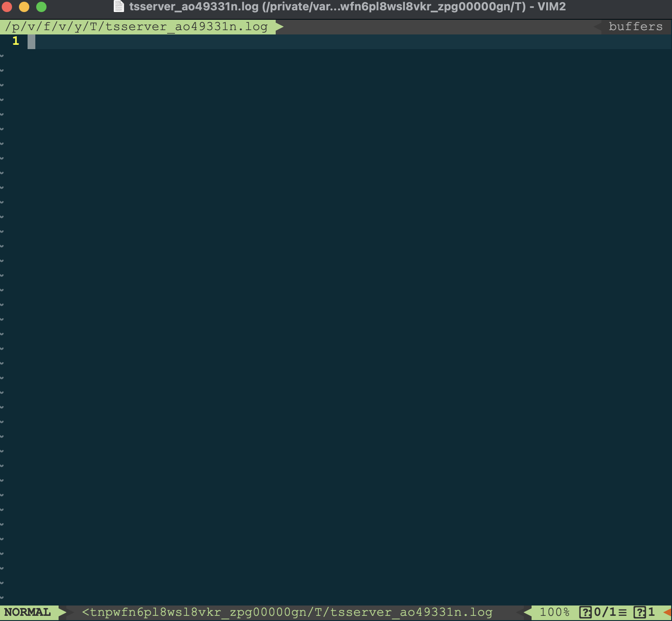Click the green full-screen traffic light button
Viewport: 672px width, 621px height.
(41, 7)
